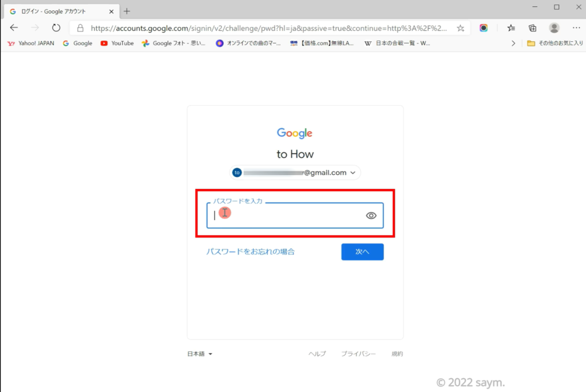Open the YouTube bookmark
This screenshot has height=392, width=586.
117,43
